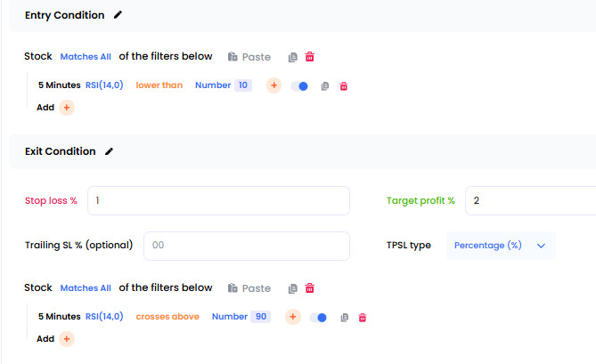Screen dimensions: 596x364
Task: Click Paste in the entry condition group
Action: point(249,57)
